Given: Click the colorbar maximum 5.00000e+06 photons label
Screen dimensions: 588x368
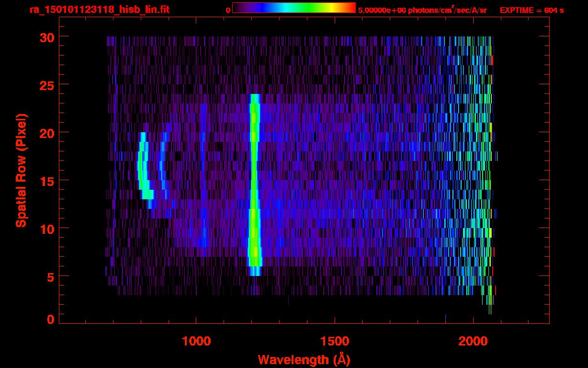Looking at the screenshot, I should tap(422, 10).
